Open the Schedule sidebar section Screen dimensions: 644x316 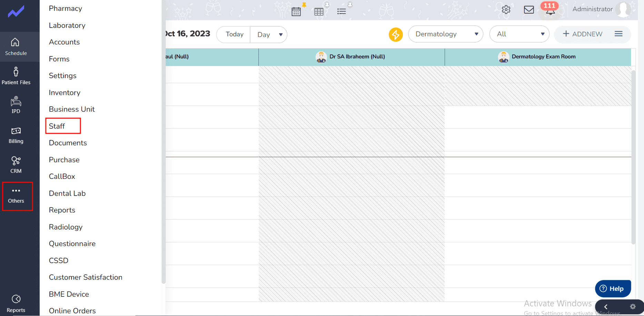(x=16, y=47)
